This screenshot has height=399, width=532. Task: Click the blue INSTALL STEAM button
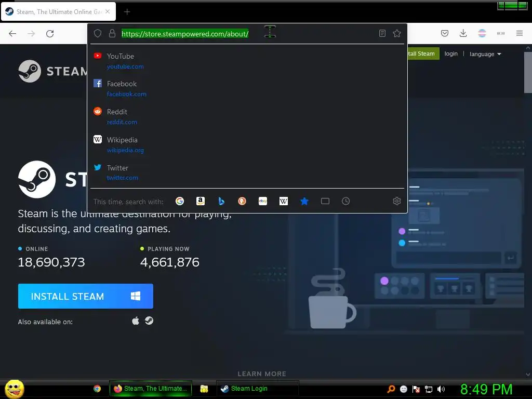coord(86,296)
